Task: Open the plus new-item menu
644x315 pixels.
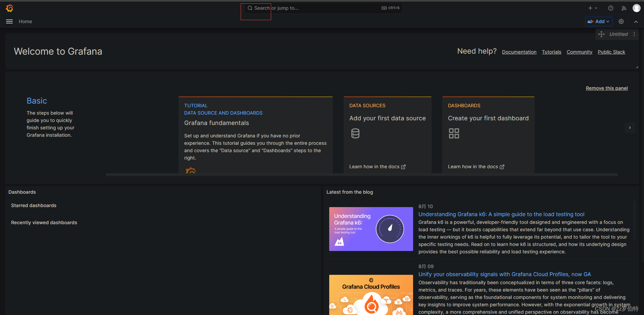Action: point(592,8)
